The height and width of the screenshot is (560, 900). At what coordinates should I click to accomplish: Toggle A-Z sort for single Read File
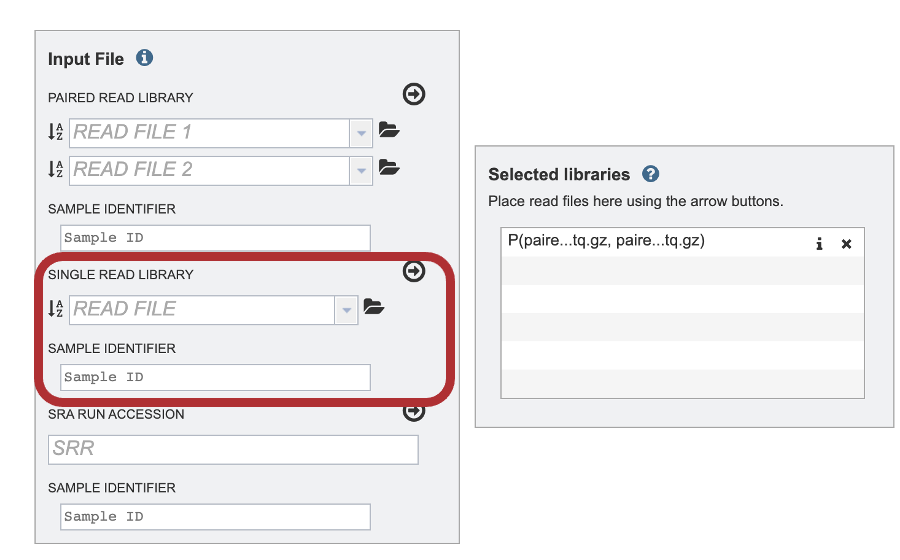56,309
